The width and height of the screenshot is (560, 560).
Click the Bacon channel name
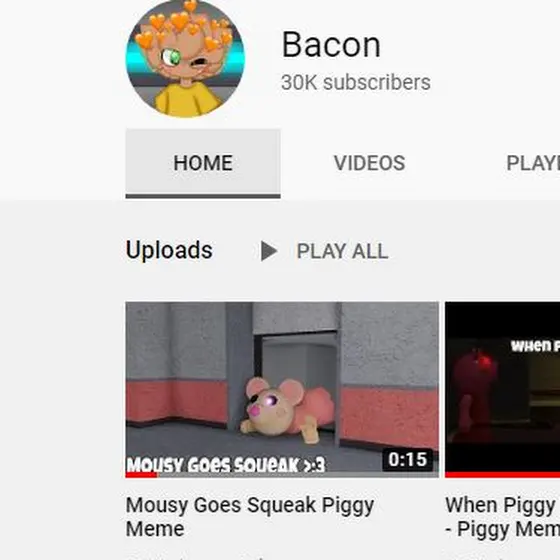331,45
